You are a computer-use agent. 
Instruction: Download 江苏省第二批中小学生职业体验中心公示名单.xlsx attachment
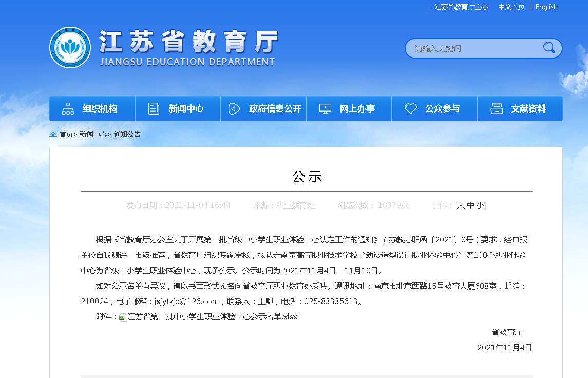[x=212, y=317]
